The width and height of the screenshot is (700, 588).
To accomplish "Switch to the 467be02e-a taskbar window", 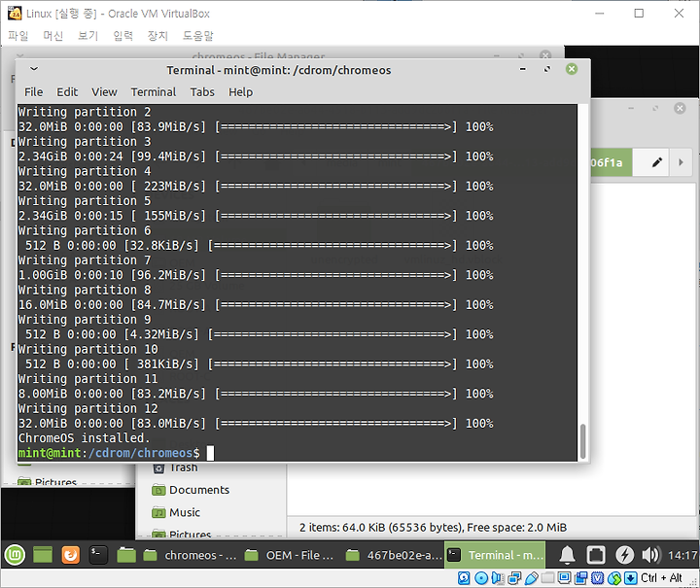I will point(394,555).
